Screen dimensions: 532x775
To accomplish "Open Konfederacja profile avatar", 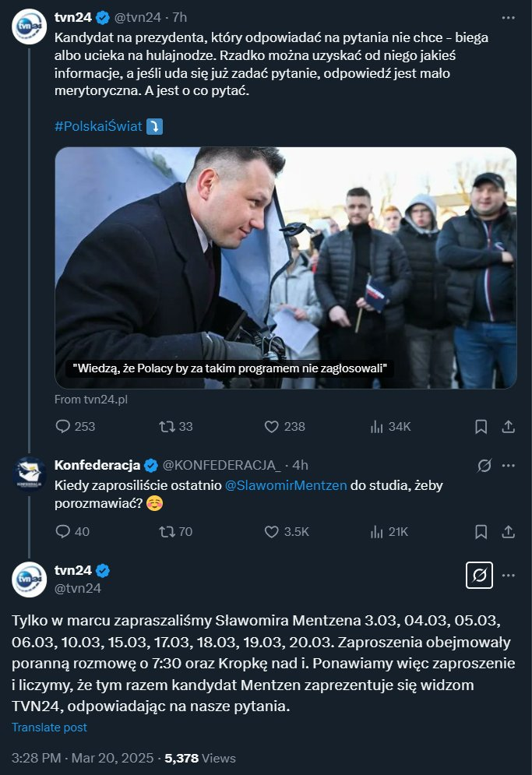I will pos(30,474).
